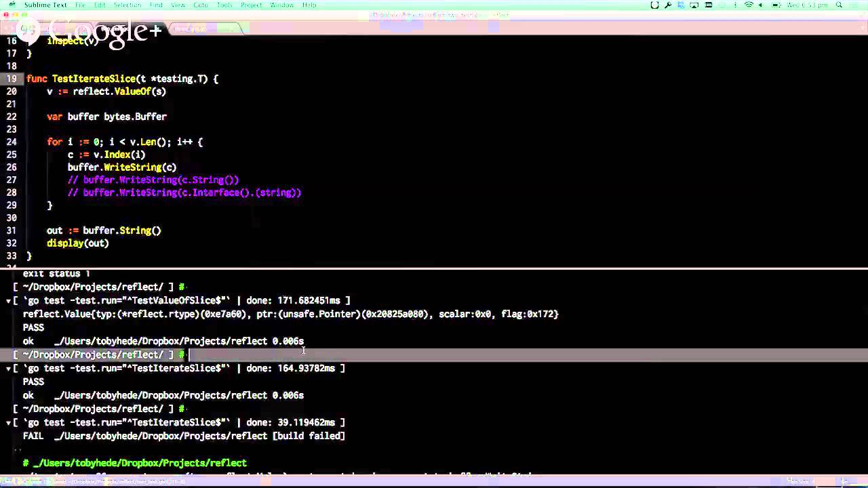Open Spotlight search magnifier
The width and height of the screenshot is (868, 488).
click(839, 5)
